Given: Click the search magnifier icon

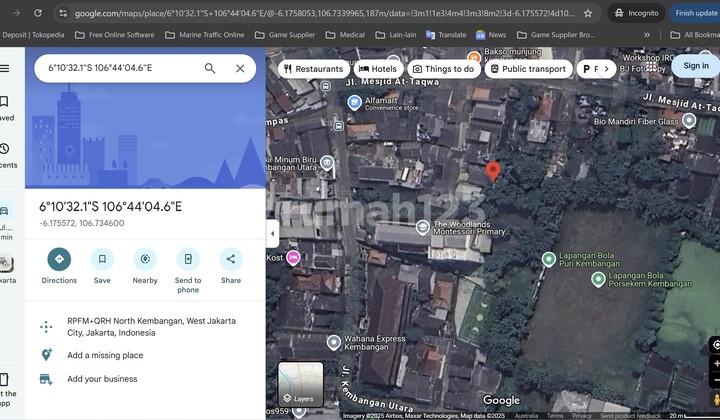Looking at the screenshot, I should tap(210, 68).
